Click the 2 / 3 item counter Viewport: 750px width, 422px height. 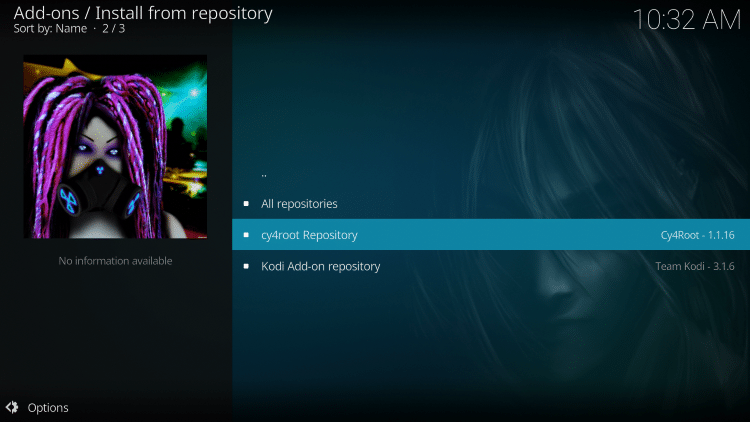(x=113, y=29)
